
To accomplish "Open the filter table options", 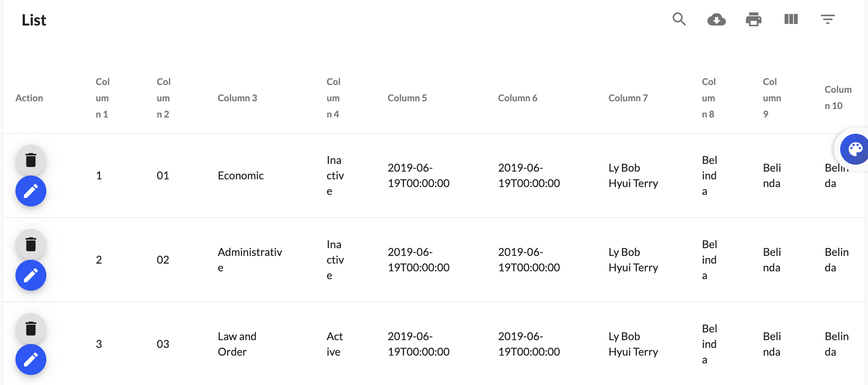I will pyautogui.click(x=827, y=19).
